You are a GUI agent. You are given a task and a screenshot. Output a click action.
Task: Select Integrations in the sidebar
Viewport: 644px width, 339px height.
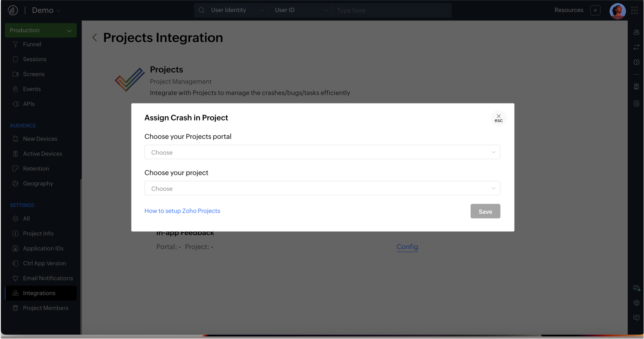pyautogui.click(x=39, y=293)
